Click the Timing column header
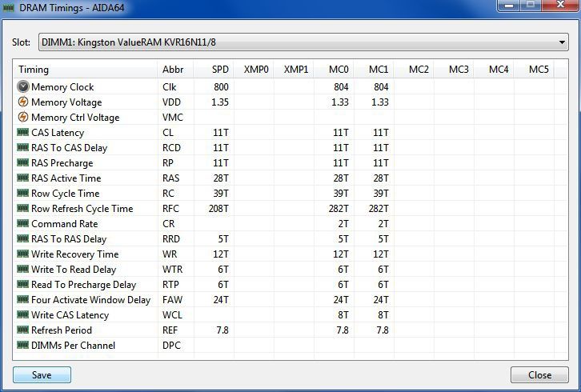This screenshot has height=392, width=581. click(x=86, y=70)
